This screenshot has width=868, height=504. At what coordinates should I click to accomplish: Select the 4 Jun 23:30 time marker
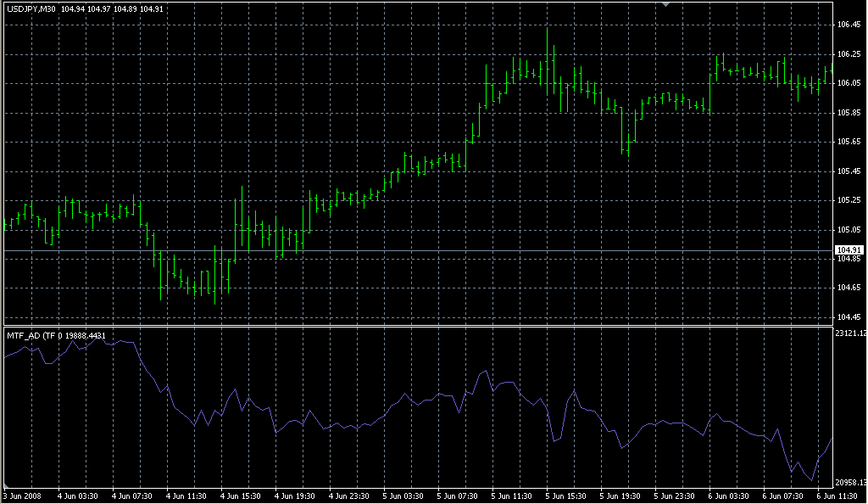point(348,496)
